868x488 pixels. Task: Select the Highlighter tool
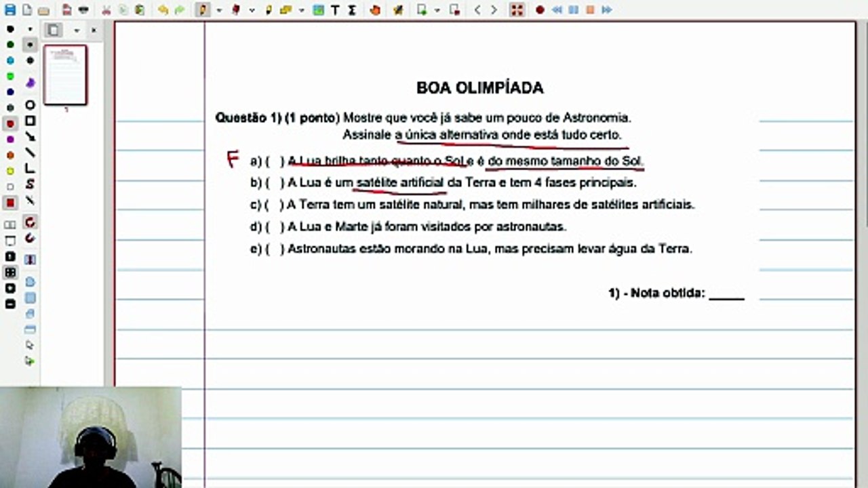tap(269, 10)
